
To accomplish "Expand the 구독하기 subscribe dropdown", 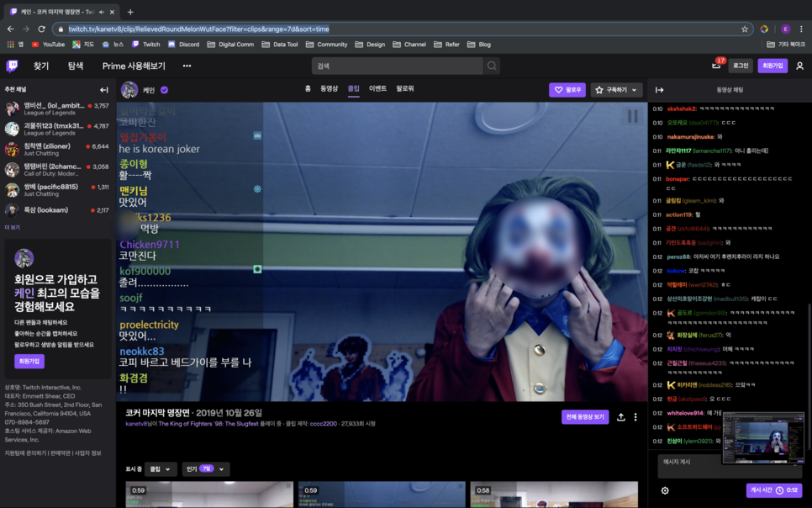I will click(616, 90).
